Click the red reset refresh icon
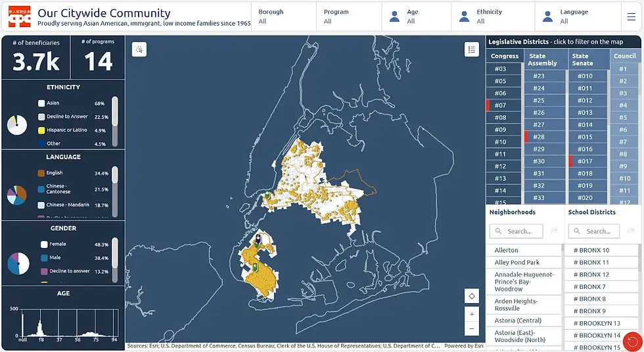 (x=633, y=341)
